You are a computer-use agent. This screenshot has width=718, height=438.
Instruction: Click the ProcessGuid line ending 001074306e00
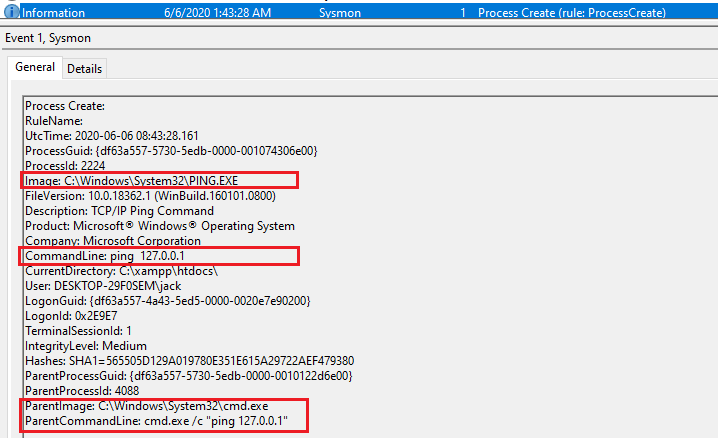pyautogui.click(x=171, y=151)
